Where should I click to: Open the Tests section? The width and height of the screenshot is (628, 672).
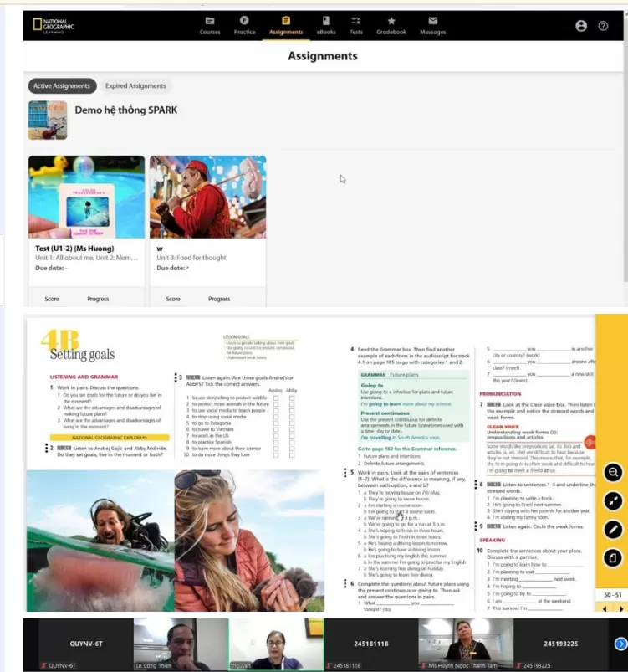pos(356,25)
